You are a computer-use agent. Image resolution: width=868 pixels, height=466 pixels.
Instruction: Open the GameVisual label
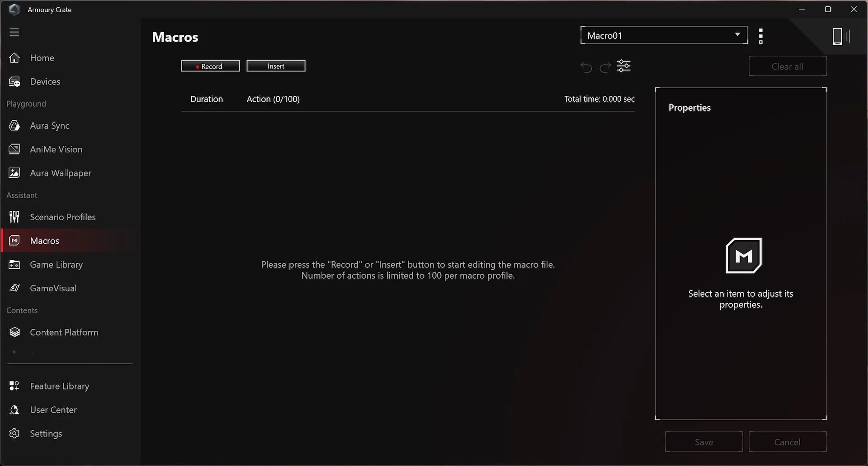pyautogui.click(x=53, y=288)
